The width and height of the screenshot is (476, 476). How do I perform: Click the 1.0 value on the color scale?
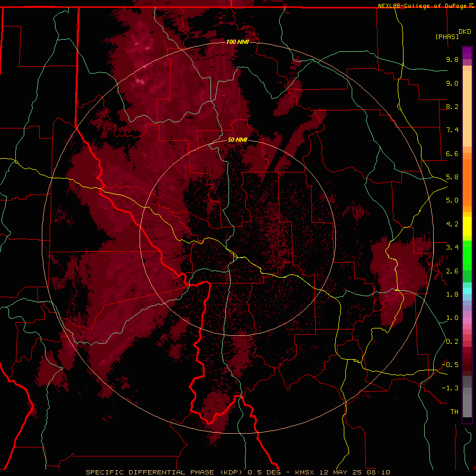[452, 318]
